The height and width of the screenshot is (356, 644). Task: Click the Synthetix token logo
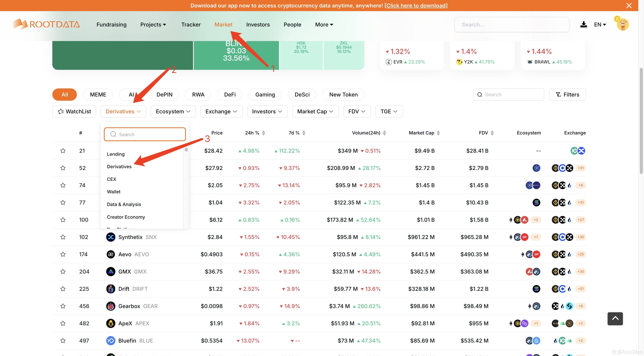[x=111, y=237]
